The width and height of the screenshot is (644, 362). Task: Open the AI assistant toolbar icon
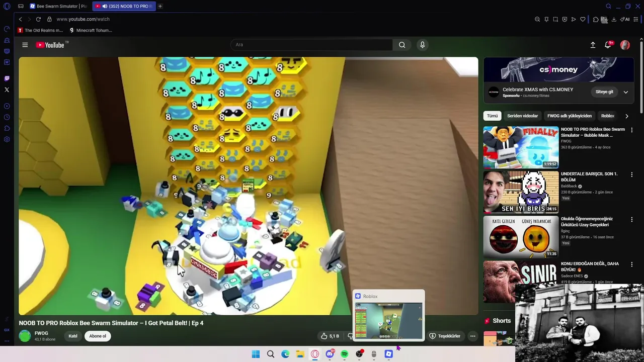[625, 19]
